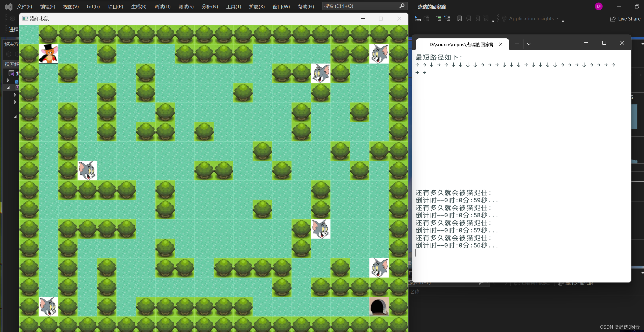
Task: Open the 调试(D) menu
Action: coord(163,6)
